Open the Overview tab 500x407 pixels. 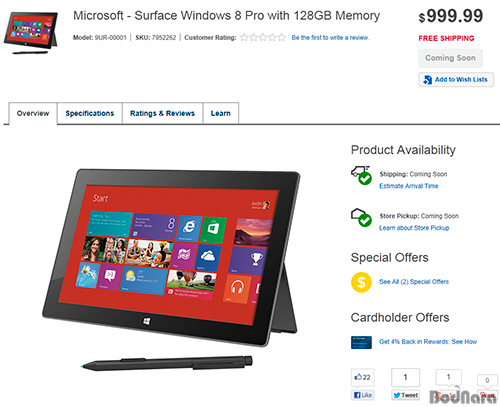(33, 113)
